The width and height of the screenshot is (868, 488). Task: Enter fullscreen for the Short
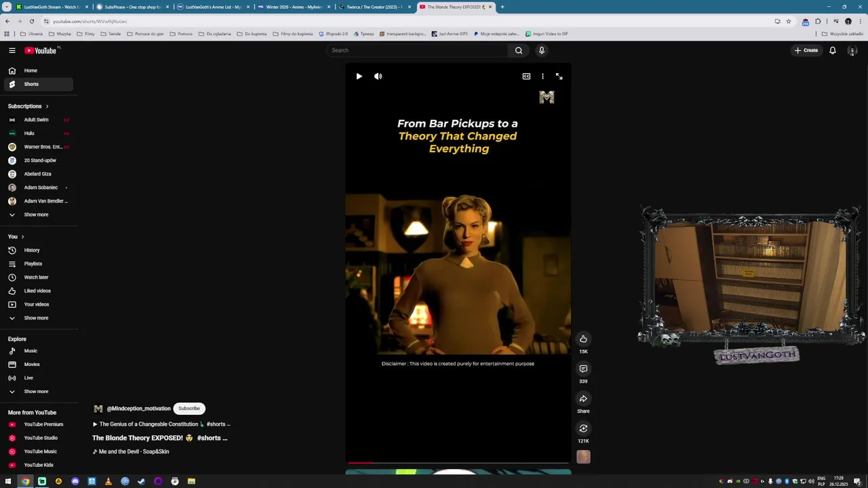pos(559,77)
